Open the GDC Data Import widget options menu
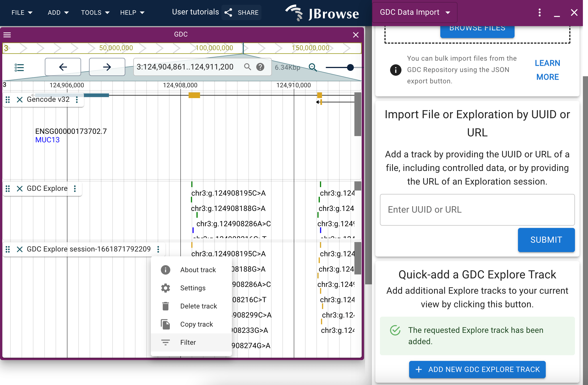588x385 pixels. click(540, 12)
